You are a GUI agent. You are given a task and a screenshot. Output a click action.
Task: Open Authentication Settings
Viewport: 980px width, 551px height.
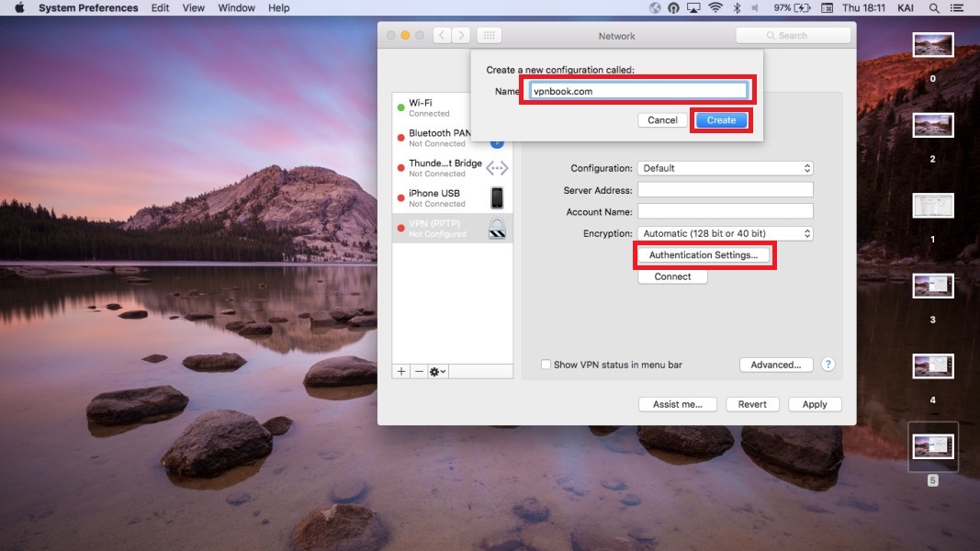pyautogui.click(x=704, y=255)
